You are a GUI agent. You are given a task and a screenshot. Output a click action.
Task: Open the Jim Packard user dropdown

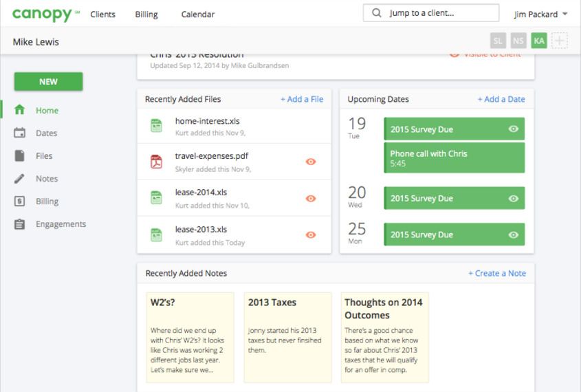coord(540,14)
